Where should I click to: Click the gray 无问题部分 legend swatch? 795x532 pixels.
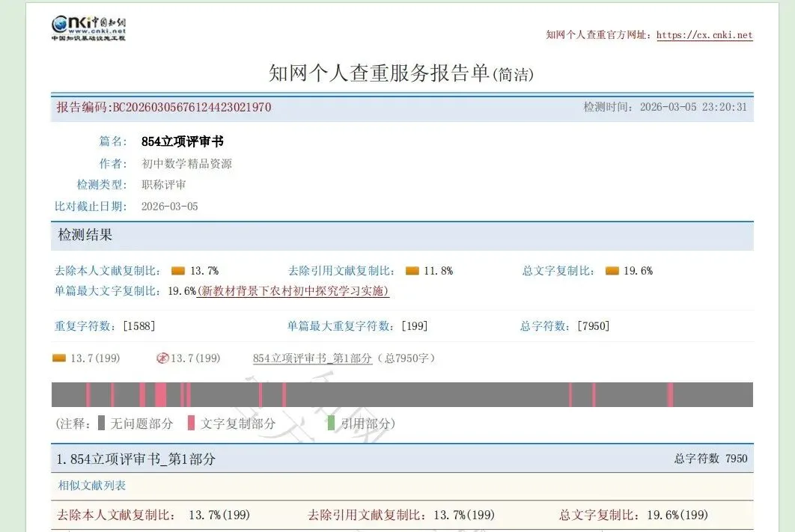tap(101, 423)
